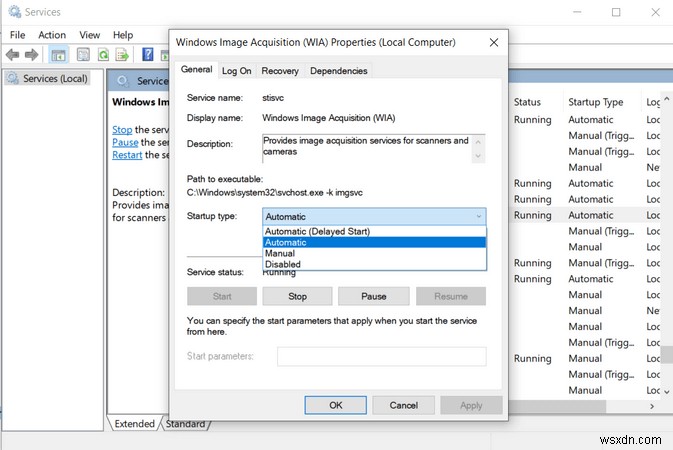Open the File menu
The height and width of the screenshot is (450, 673).
(18, 35)
